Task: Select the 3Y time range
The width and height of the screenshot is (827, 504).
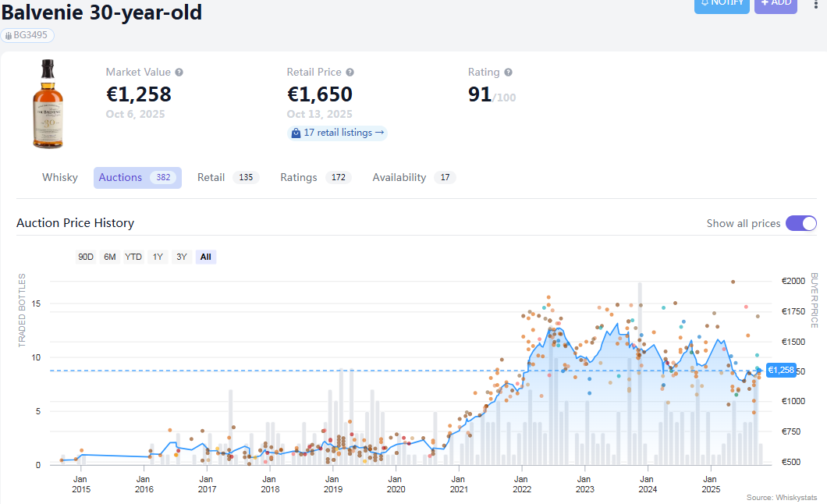Action: coord(181,257)
